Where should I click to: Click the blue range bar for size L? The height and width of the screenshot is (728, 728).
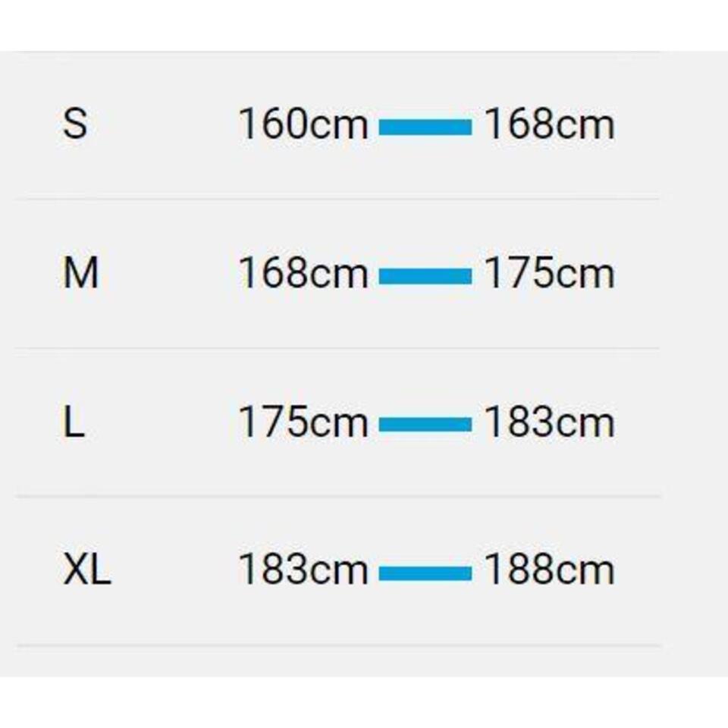(425, 425)
